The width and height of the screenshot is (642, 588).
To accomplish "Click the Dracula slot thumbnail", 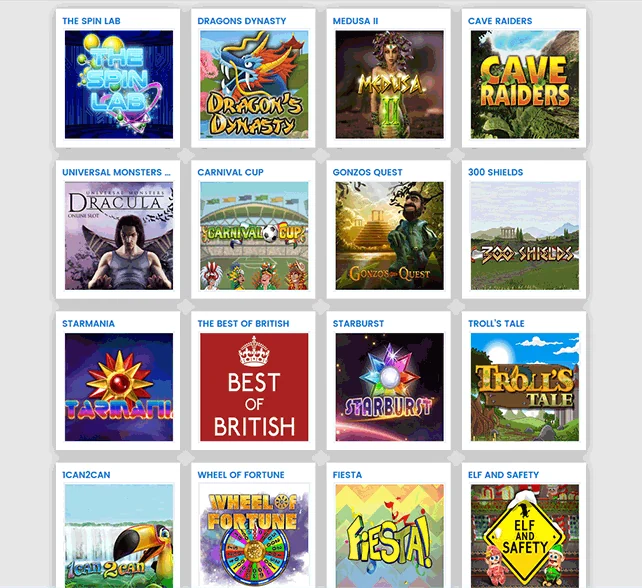I will pyautogui.click(x=119, y=236).
